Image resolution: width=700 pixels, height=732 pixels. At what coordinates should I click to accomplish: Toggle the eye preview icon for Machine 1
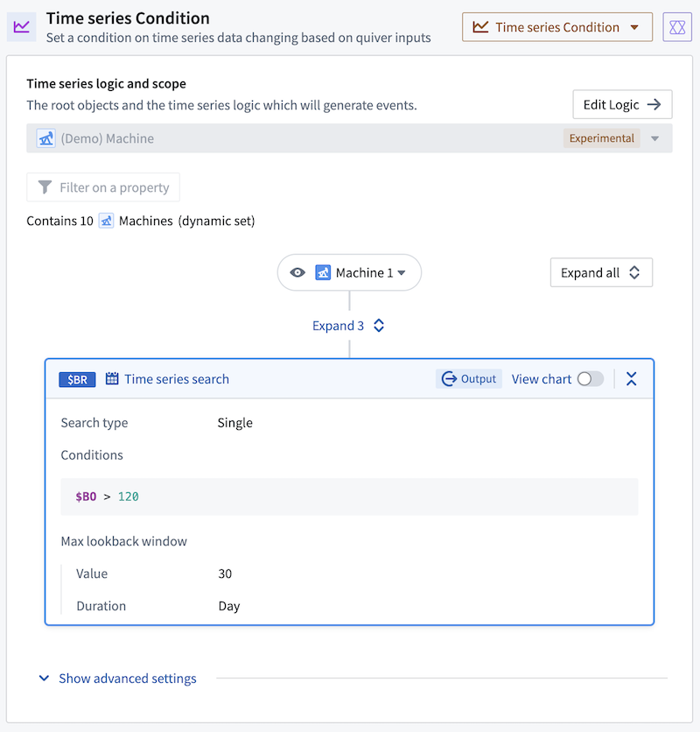(x=297, y=272)
